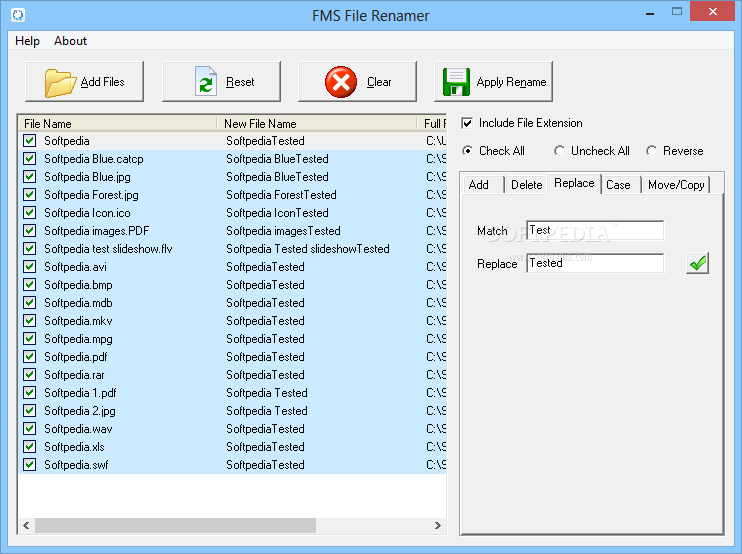The width and height of the screenshot is (742, 554).
Task: Switch to the Case tab
Action: [x=620, y=185]
